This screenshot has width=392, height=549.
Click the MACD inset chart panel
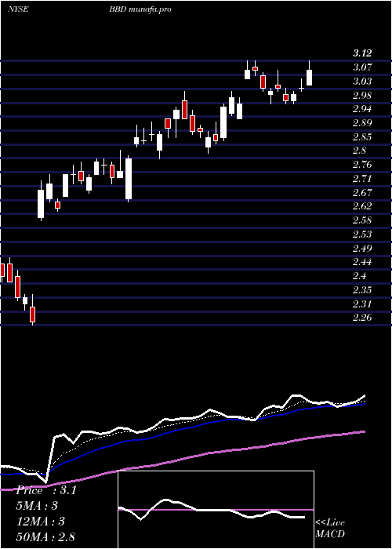point(216,510)
